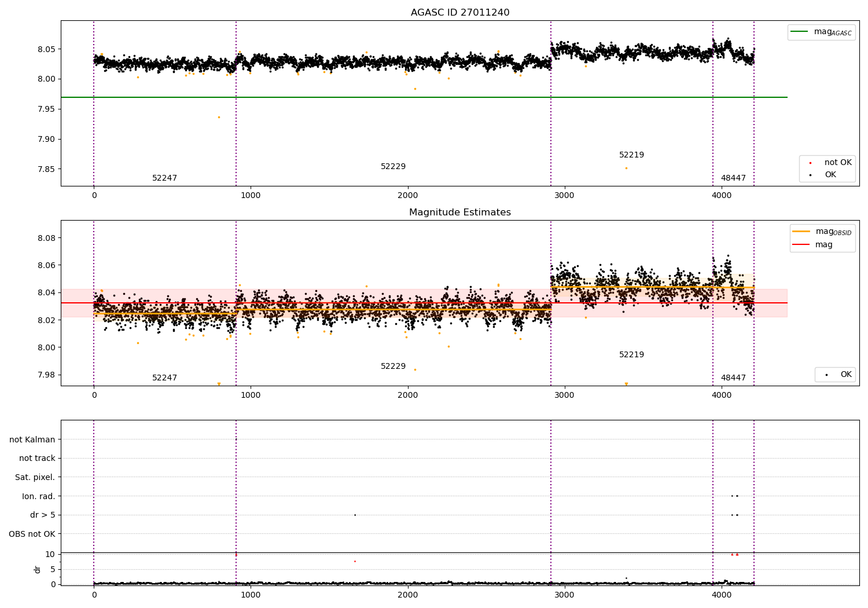
Task: Click the 8.08 tick on the middle plot
Action: click(x=46, y=239)
